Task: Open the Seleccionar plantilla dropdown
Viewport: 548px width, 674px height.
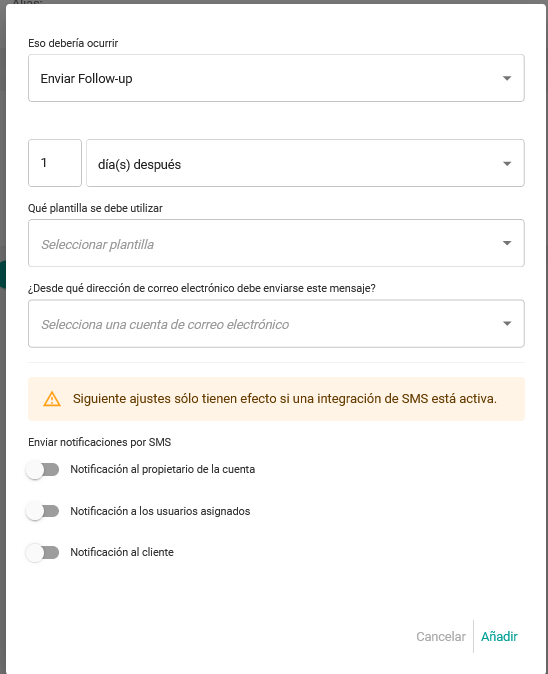Action: click(276, 243)
